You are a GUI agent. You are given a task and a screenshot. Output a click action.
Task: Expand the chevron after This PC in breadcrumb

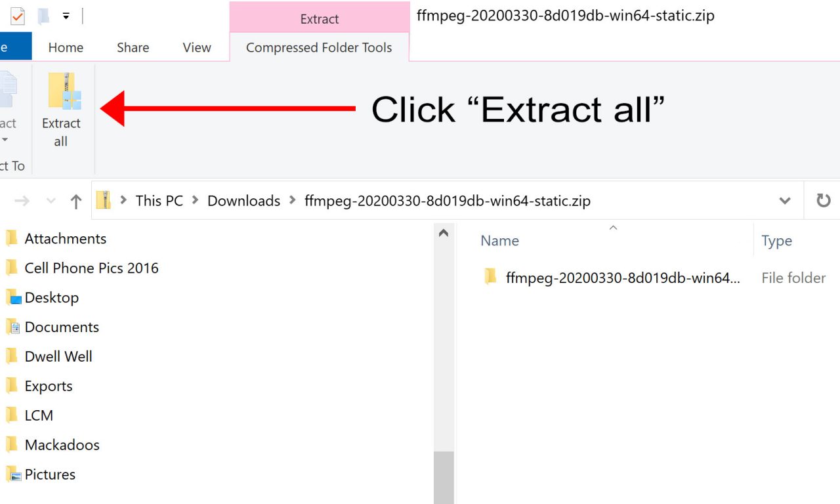[x=195, y=200]
